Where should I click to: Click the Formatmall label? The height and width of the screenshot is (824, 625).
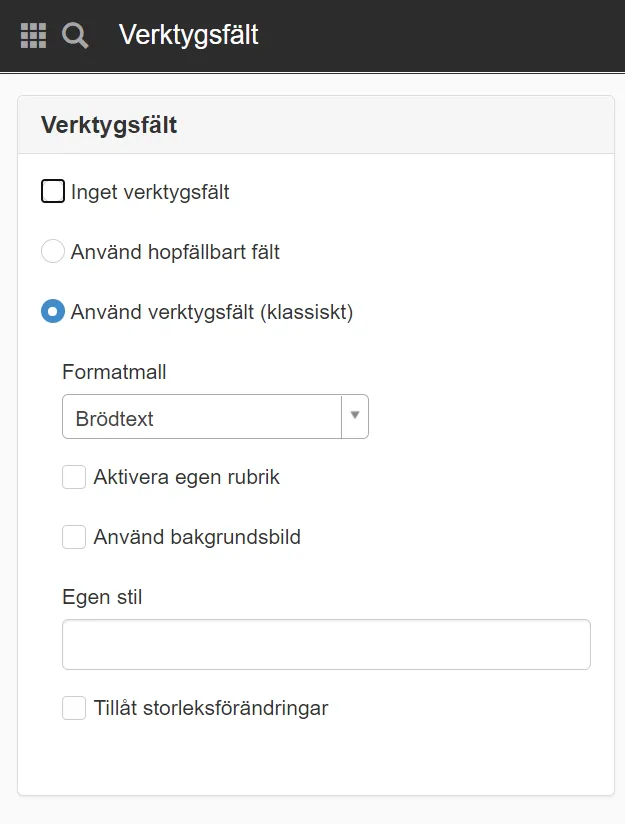pos(113,370)
